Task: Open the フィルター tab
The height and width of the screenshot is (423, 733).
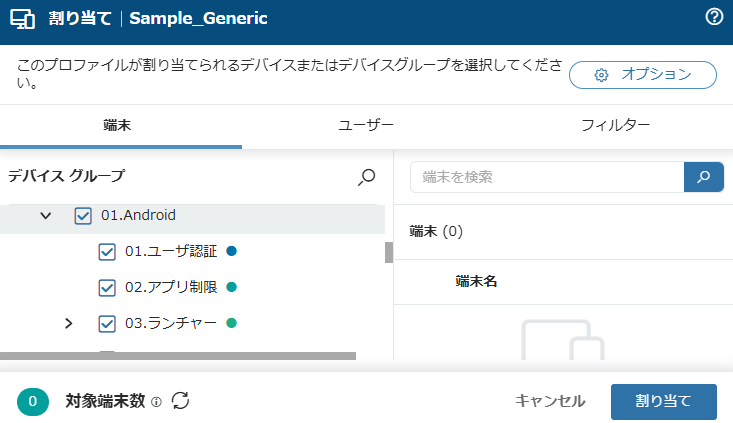Action: pyautogui.click(x=615, y=126)
